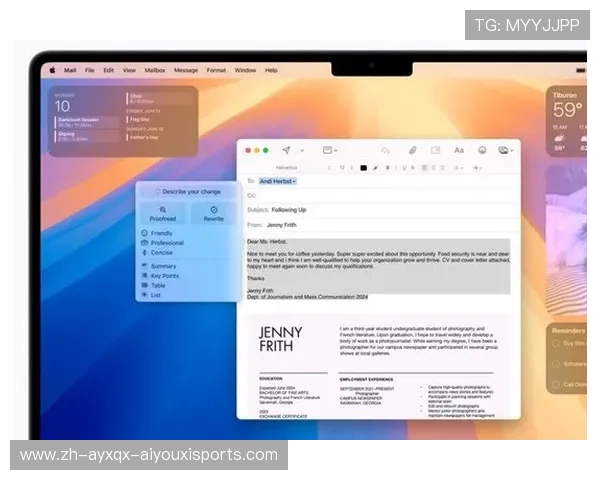
Task: Click the JENNY FRITH resume attachment
Action: click(379, 366)
